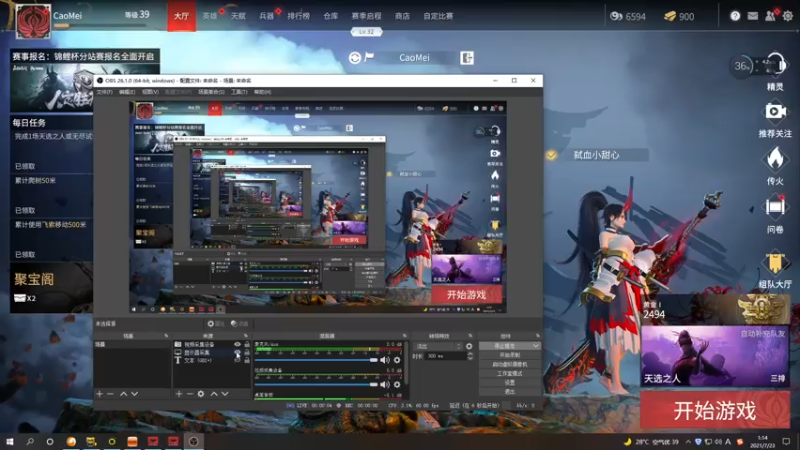Open OBS 视图(V) menu

click(x=150, y=92)
